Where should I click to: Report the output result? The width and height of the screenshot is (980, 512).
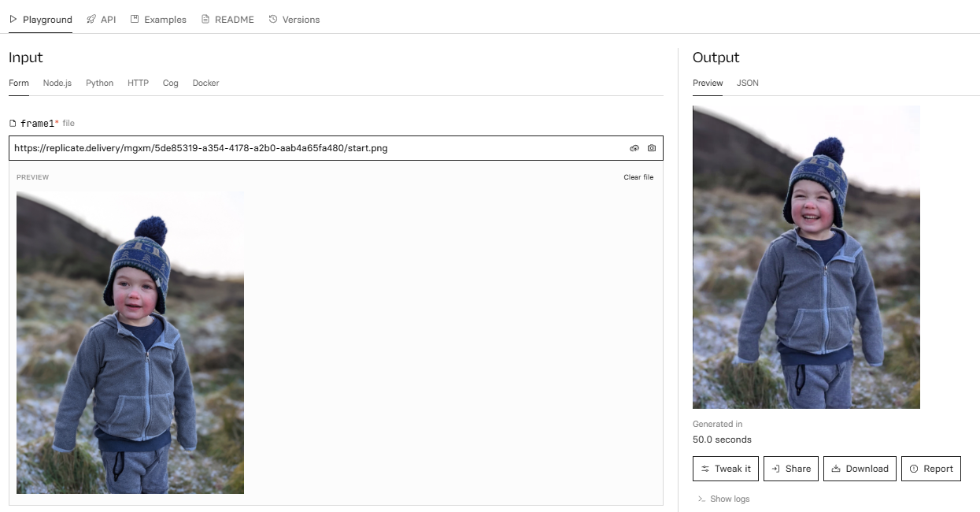pyautogui.click(x=930, y=469)
